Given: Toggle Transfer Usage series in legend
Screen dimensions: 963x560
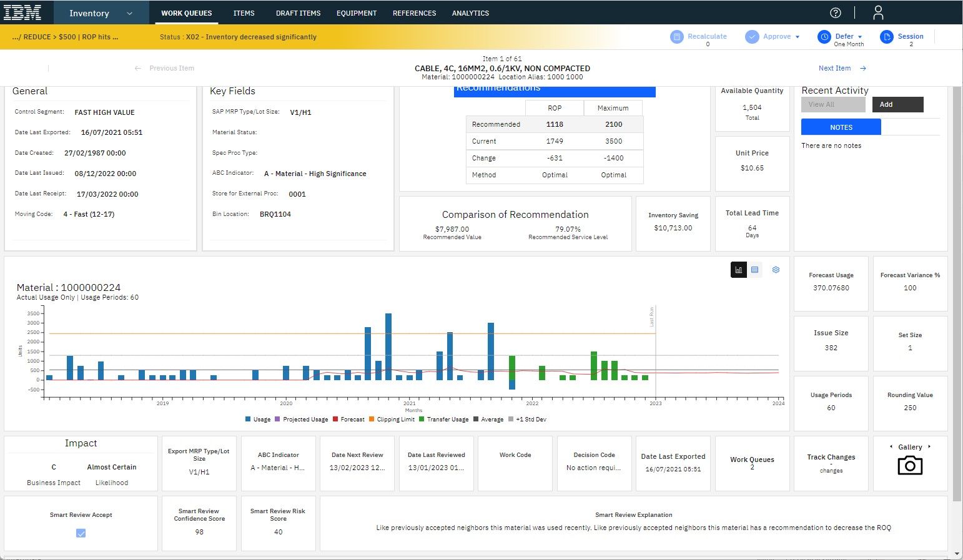Looking at the screenshot, I should point(443,420).
